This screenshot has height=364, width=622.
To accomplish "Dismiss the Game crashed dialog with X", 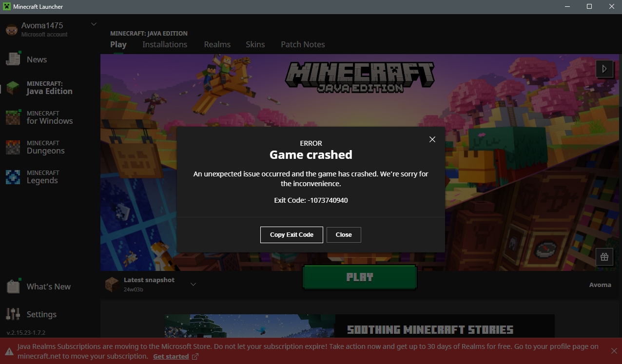I will point(432,139).
